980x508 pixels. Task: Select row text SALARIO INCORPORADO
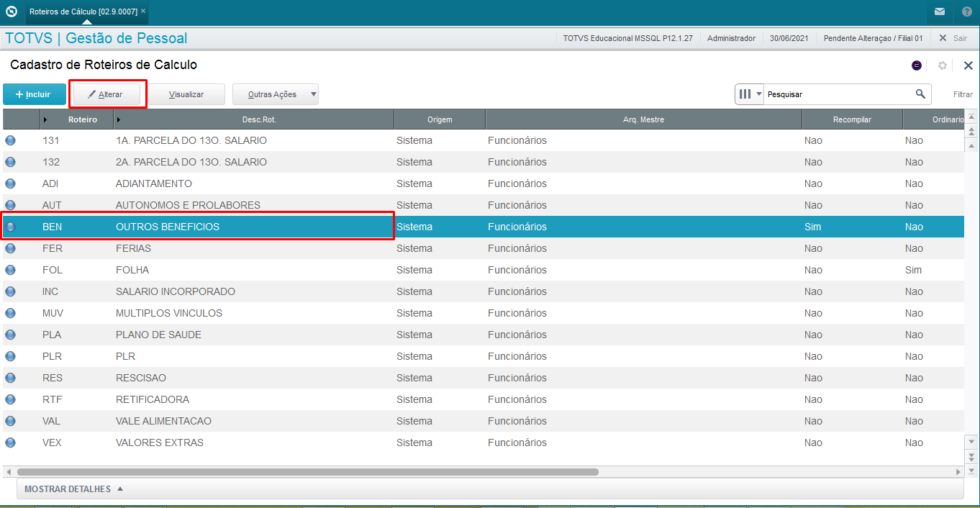click(176, 291)
